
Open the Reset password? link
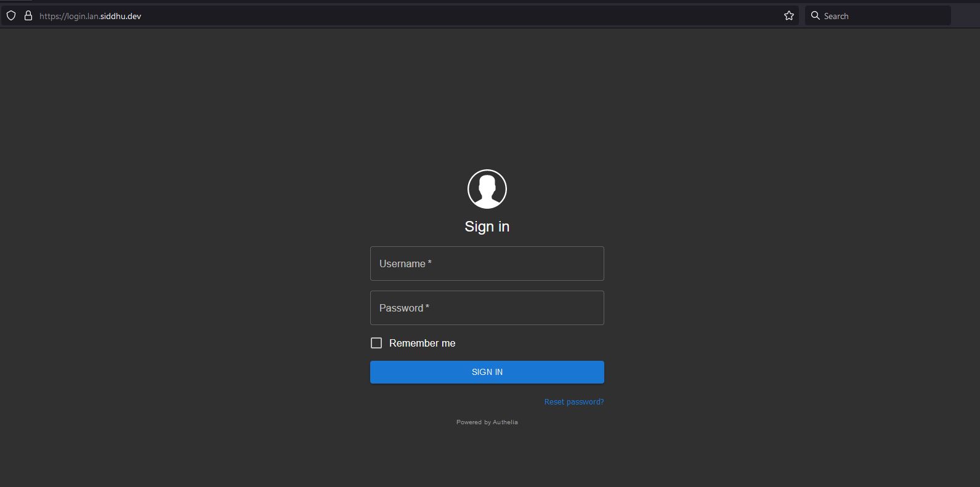[x=574, y=402]
